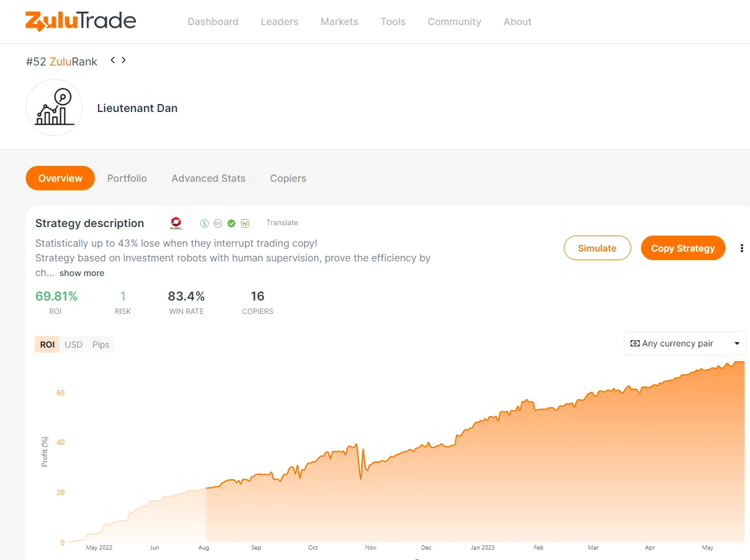The width and height of the screenshot is (750, 560).
Task: Switch to the Advanced Stats tab
Action: click(208, 178)
